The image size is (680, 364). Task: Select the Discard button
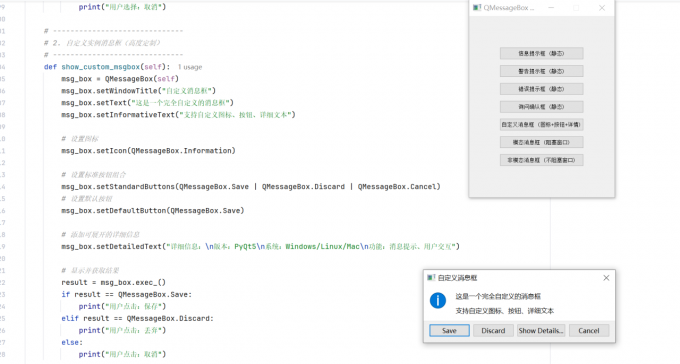click(493, 331)
